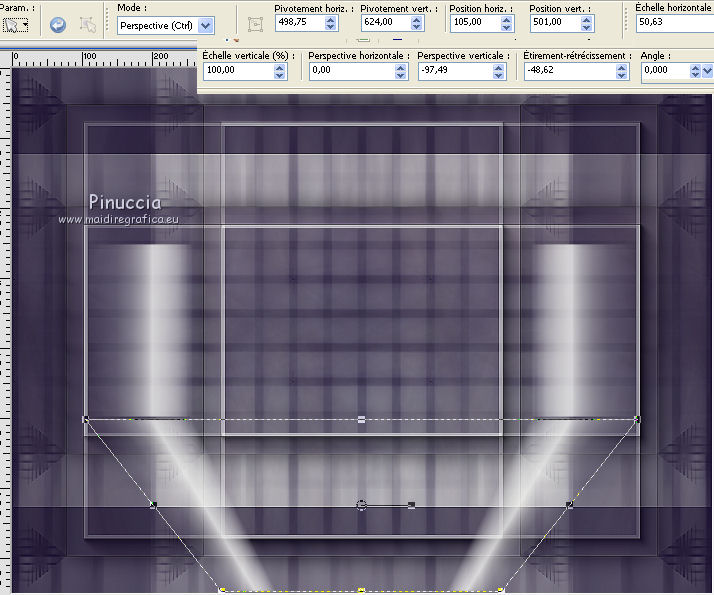Decrease Position horiz. with the down arrow

coord(506,26)
